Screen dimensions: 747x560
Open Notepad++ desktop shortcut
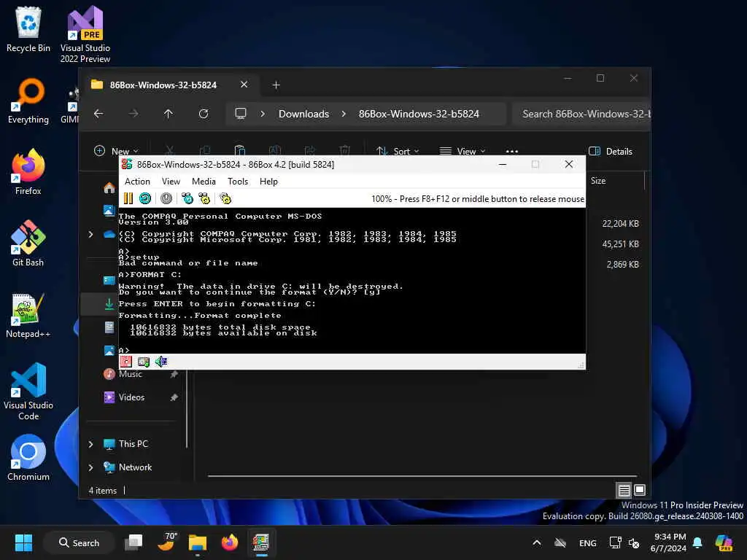[x=28, y=315]
